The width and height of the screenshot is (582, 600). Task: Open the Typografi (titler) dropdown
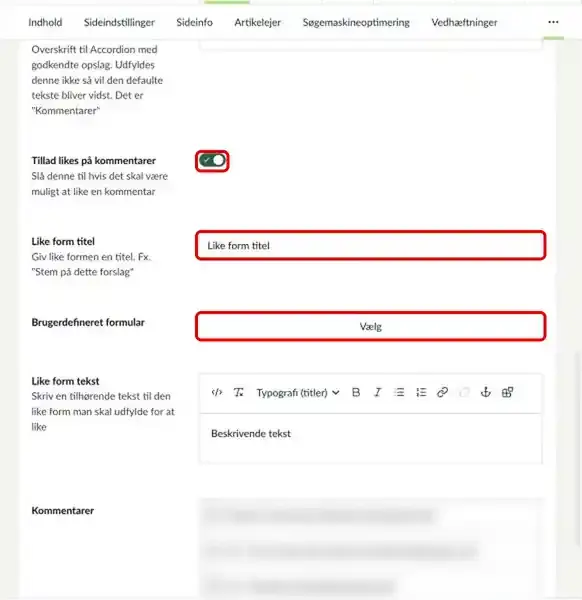pyautogui.click(x=298, y=393)
